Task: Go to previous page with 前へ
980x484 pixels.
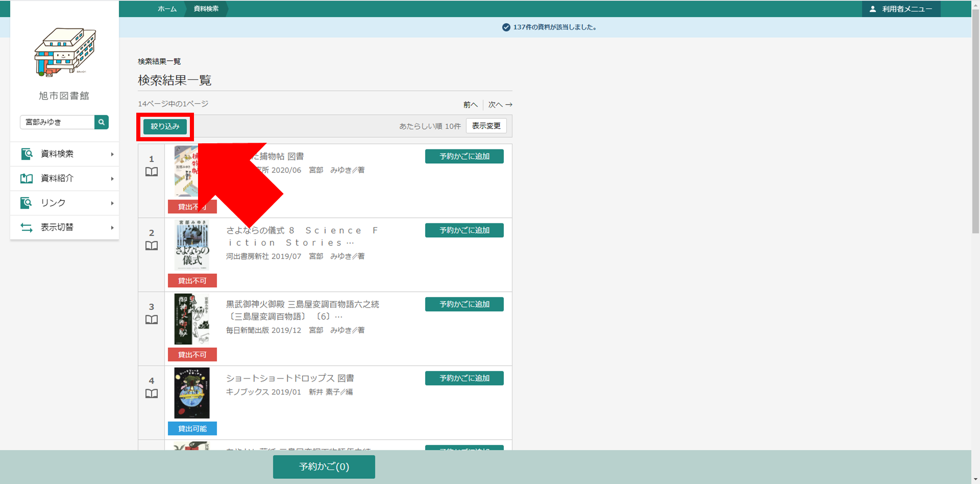Action: (470, 105)
